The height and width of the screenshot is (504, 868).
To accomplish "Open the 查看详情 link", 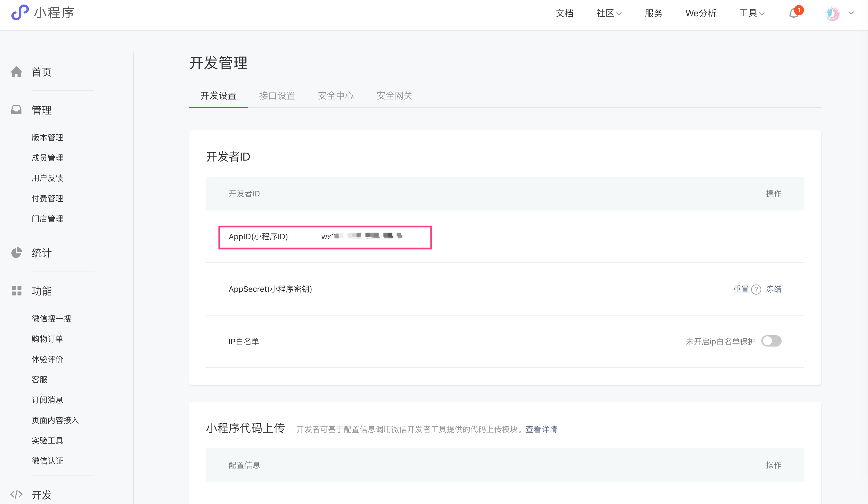I will point(541,429).
